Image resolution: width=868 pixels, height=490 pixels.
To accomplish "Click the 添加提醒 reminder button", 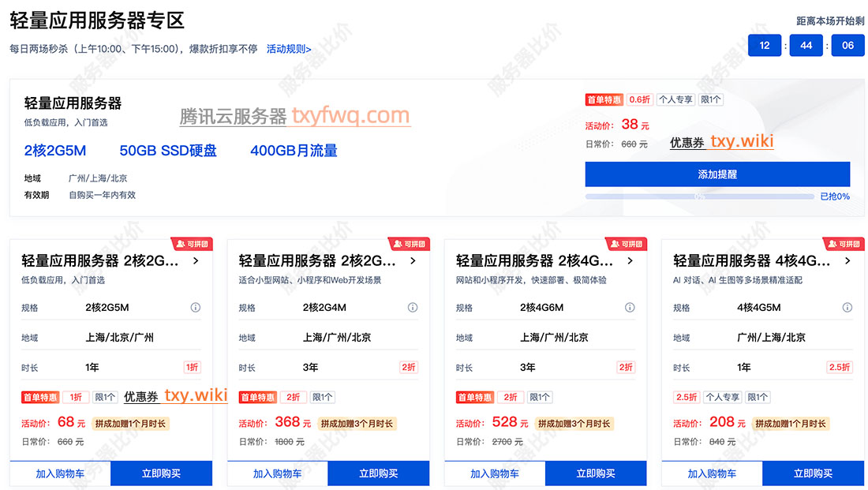I will click(716, 174).
